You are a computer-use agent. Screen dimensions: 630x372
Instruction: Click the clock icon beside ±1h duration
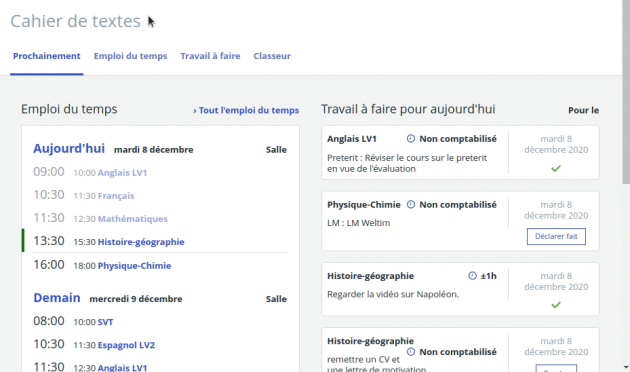point(472,276)
